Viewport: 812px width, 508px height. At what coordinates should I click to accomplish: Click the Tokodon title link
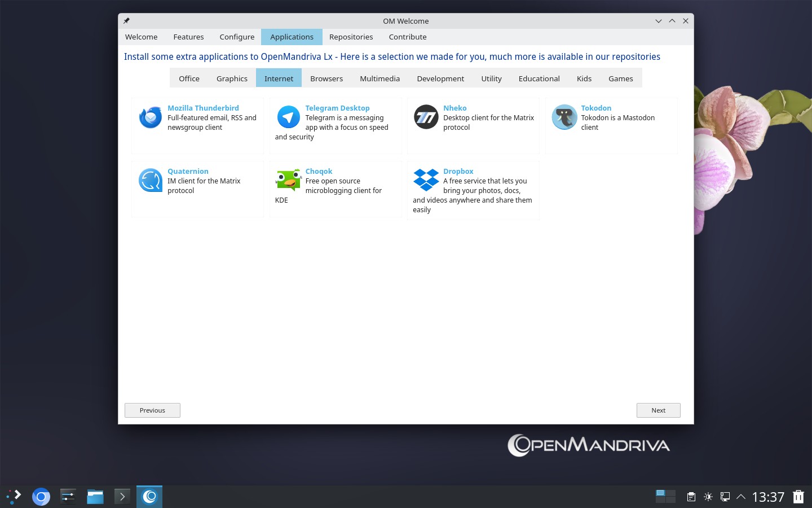(596, 108)
